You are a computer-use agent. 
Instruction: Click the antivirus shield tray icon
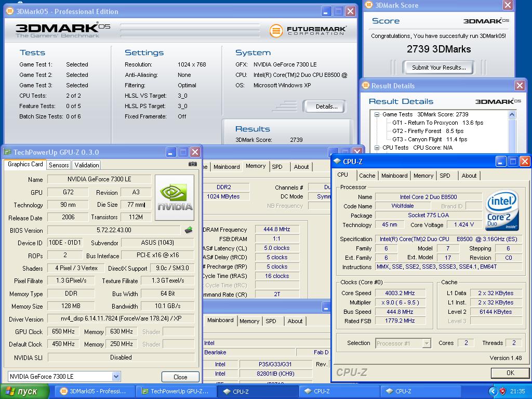click(503, 391)
